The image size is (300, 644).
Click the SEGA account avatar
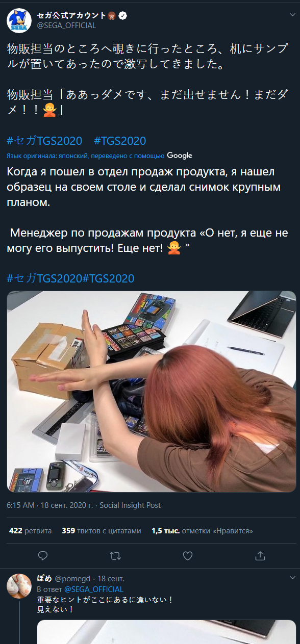tap(19, 20)
